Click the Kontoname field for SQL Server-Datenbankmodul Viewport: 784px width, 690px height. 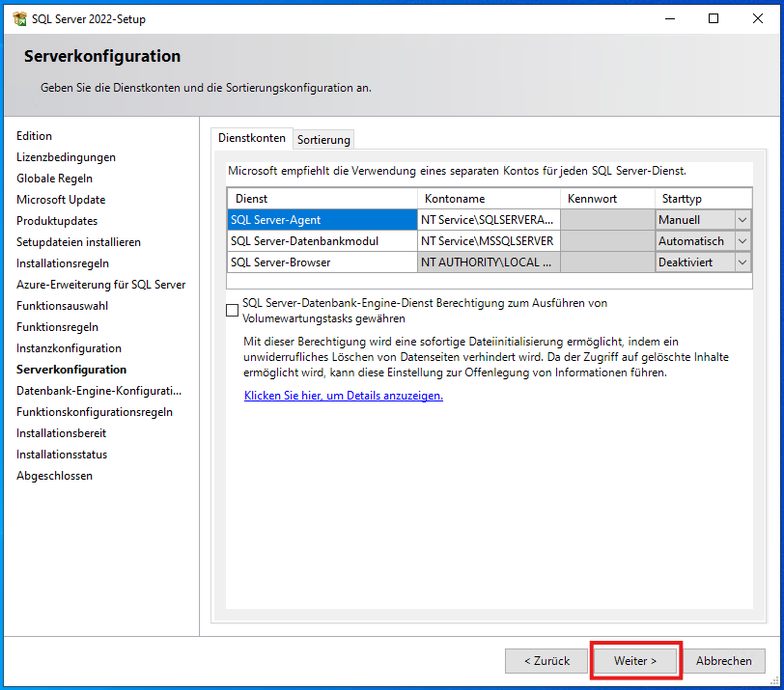coord(488,240)
